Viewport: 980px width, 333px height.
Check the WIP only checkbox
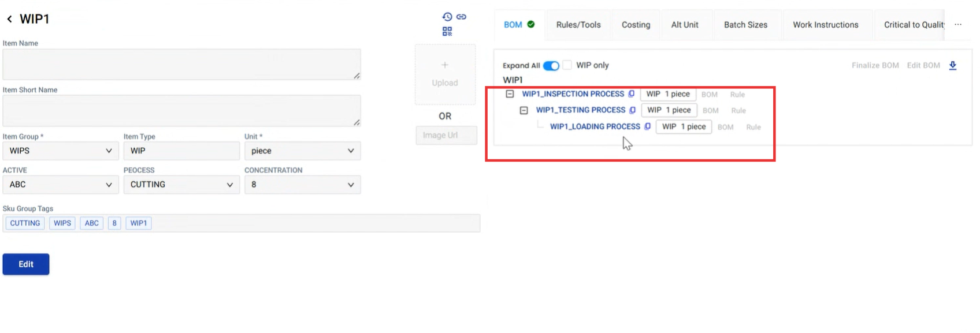point(567,65)
